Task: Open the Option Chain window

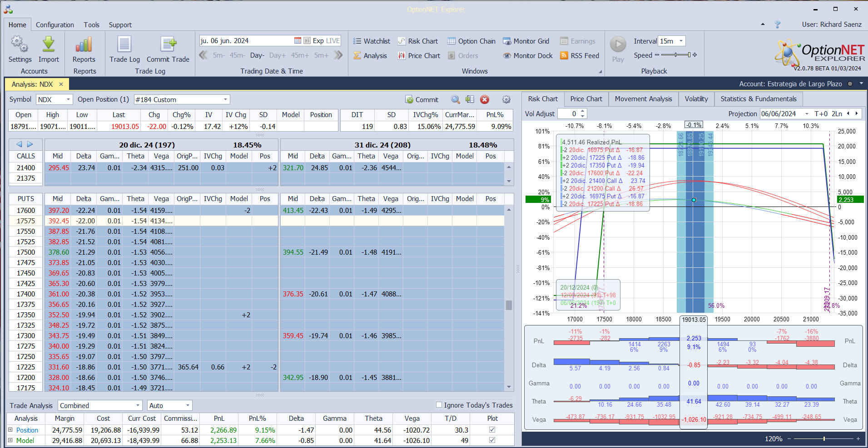Action: tap(471, 41)
